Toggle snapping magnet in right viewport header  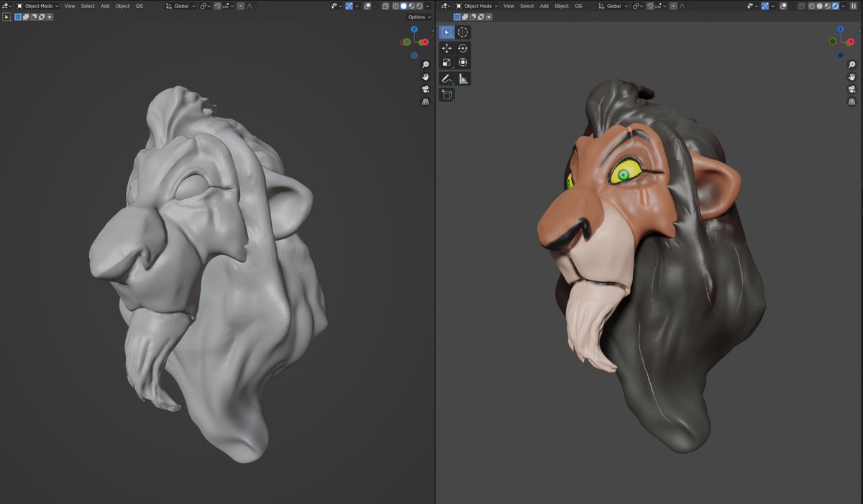(649, 6)
